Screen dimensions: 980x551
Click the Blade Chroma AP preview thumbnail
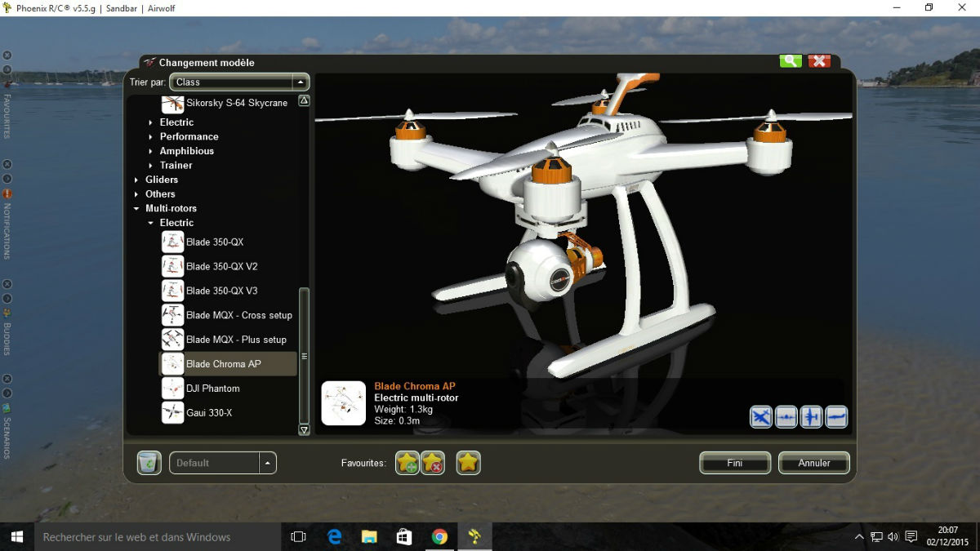(344, 403)
